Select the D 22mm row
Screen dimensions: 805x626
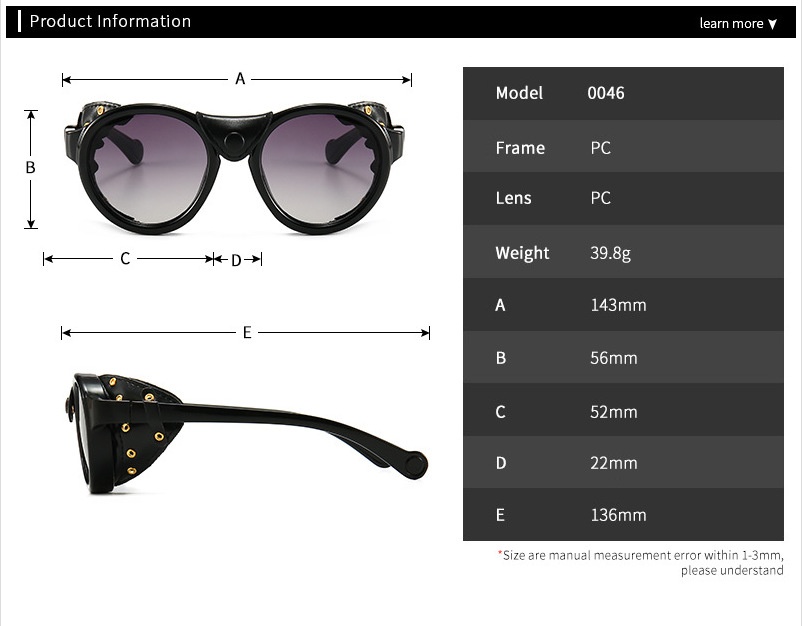(x=623, y=462)
